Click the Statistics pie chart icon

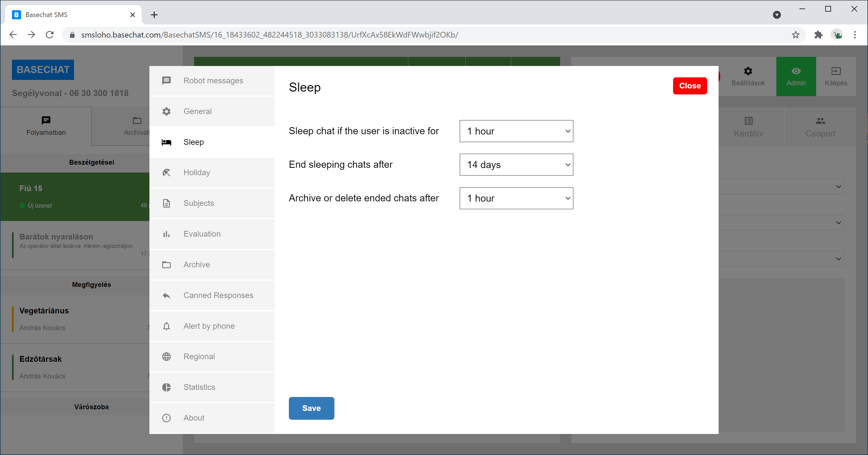(x=166, y=387)
